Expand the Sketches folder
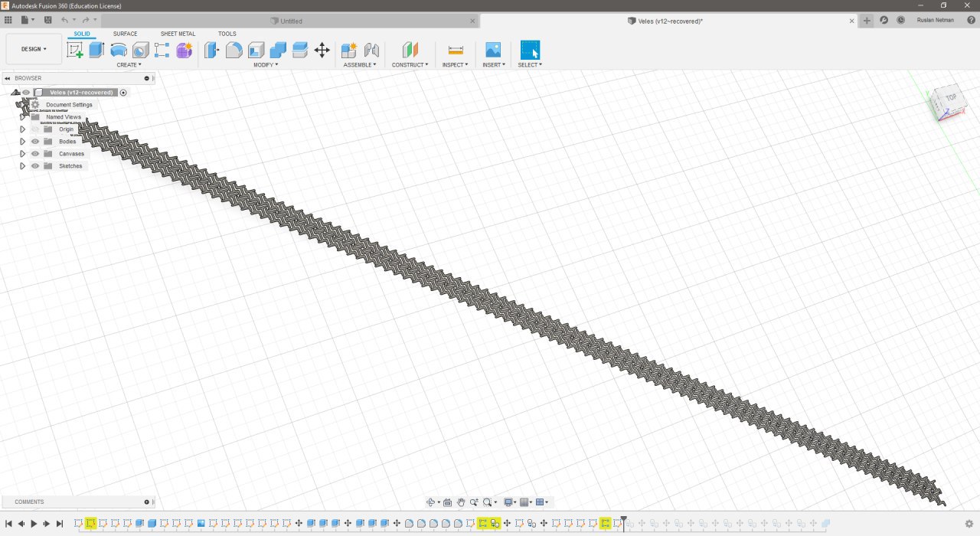The image size is (980, 536). 23,166
